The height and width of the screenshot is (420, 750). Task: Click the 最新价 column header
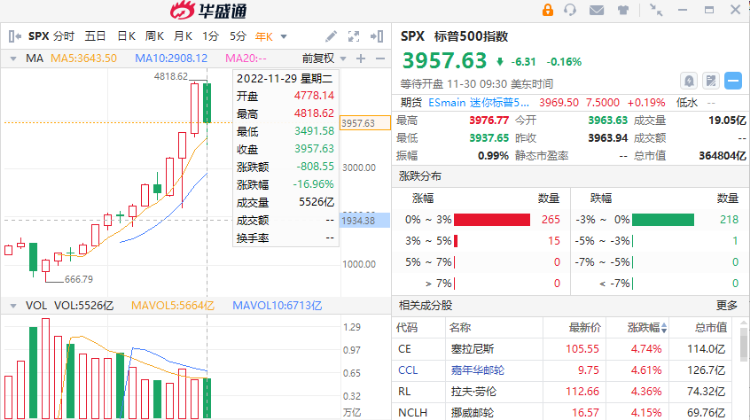(585, 328)
